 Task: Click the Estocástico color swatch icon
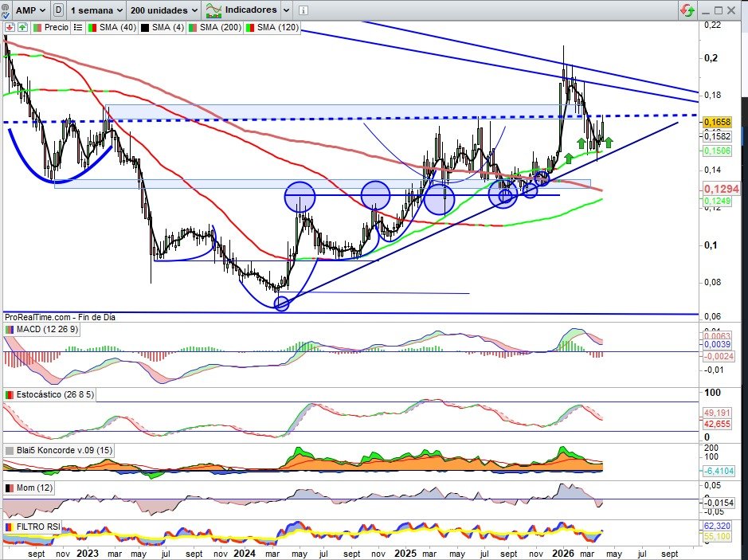pyautogui.click(x=10, y=394)
